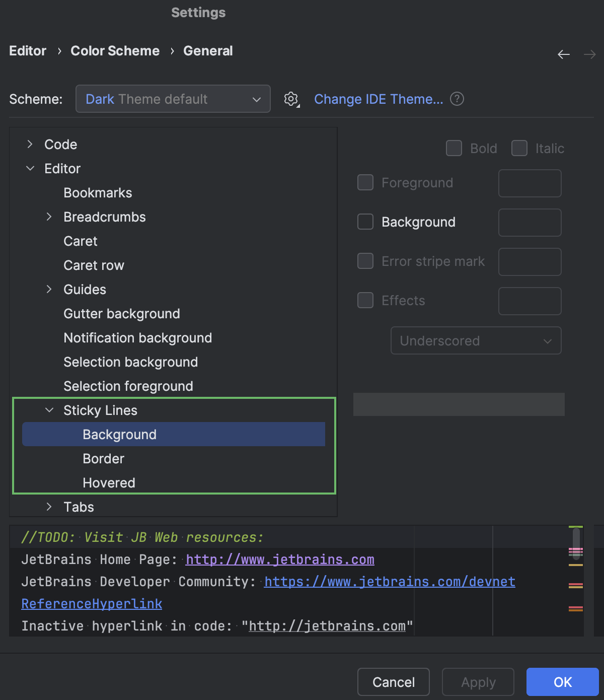Open the Foreground color swatch
Viewport: 604px width, 700px height.
point(530,183)
